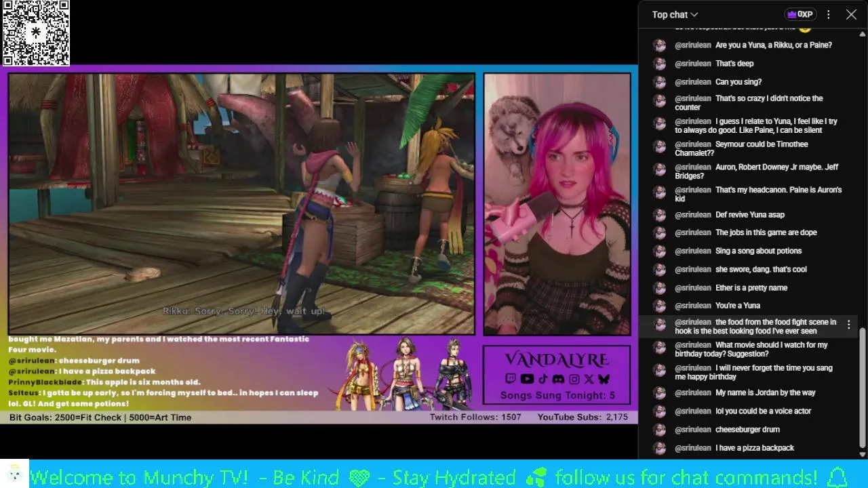Click the streamer webcam feed
Image resolution: width=868 pixels, height=488 pixels.
click(x=557, y=204)
